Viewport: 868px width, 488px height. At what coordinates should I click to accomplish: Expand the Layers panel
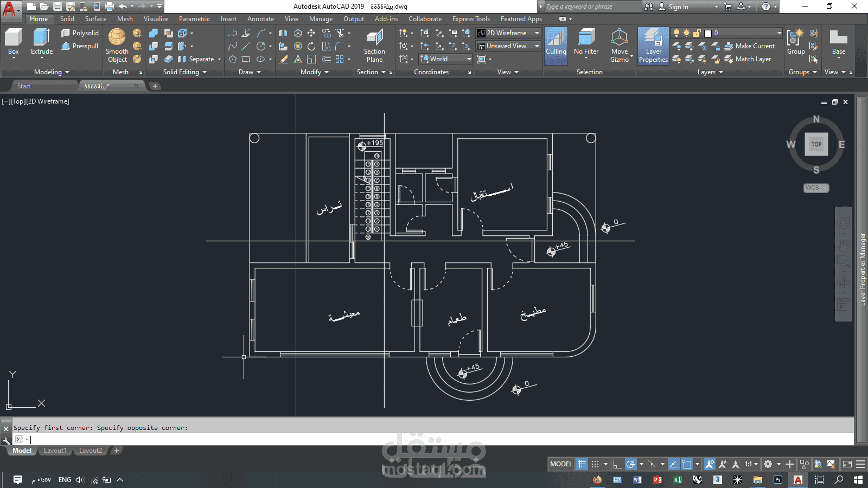click(x=710, y=72)
